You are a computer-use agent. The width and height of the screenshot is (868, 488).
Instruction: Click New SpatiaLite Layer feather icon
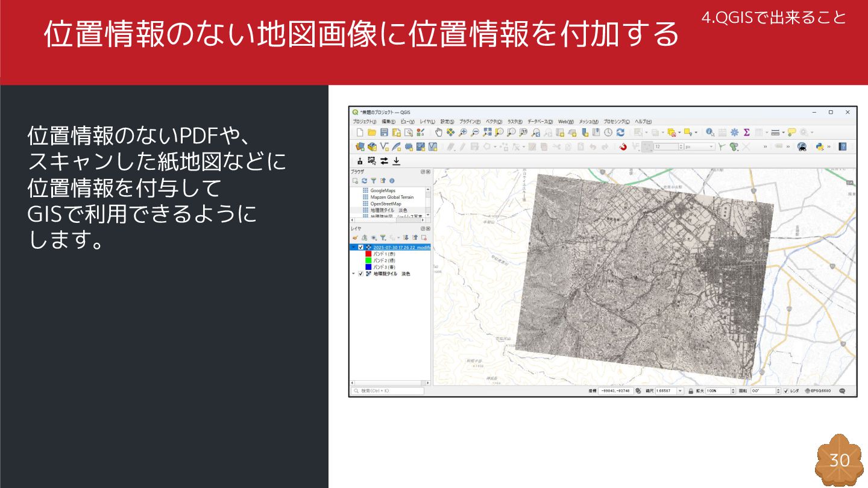click(x=396, y=146)
